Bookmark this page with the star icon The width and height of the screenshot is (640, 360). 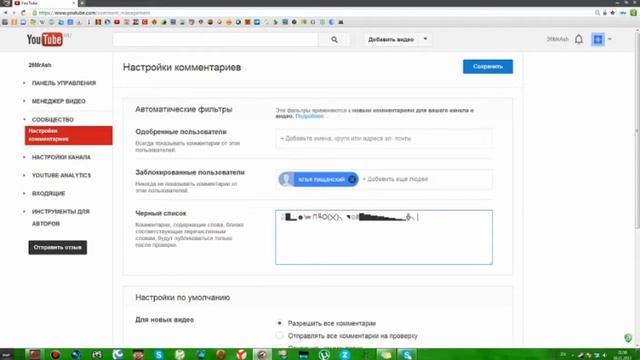pyautogui.click(x=613, y=13)
